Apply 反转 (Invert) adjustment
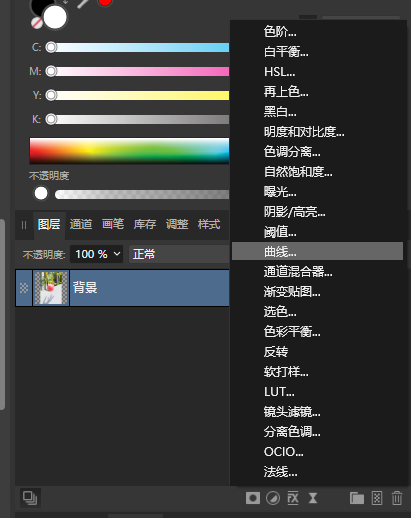Image resolution: width=411 pixels, height=518 pixels. (318, 352)
